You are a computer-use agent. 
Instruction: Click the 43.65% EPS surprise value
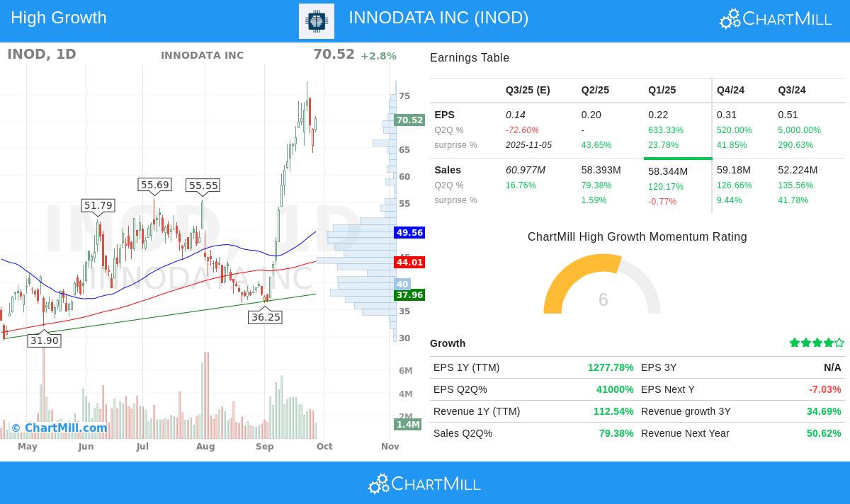pos(596,145)
